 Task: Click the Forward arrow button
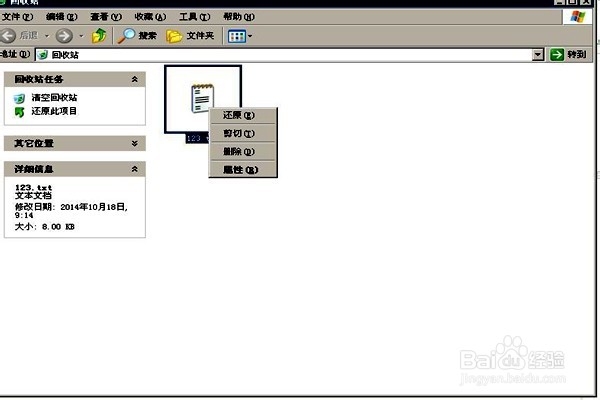64,36
